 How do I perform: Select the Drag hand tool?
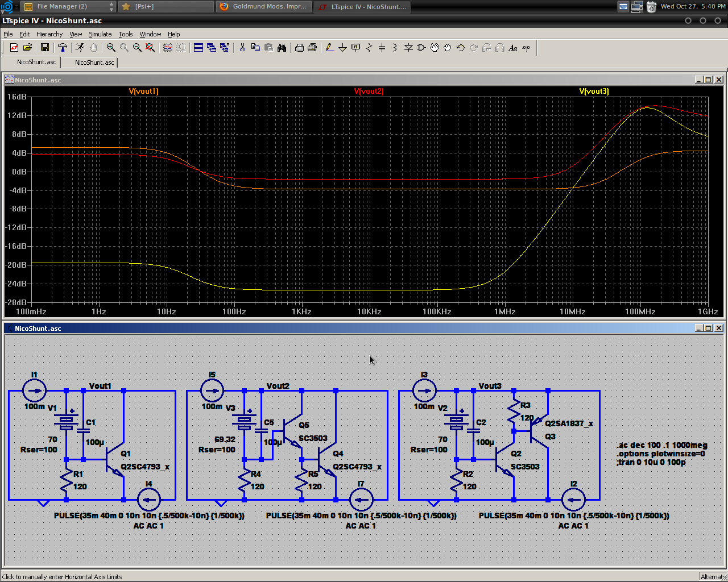(448, 48)
